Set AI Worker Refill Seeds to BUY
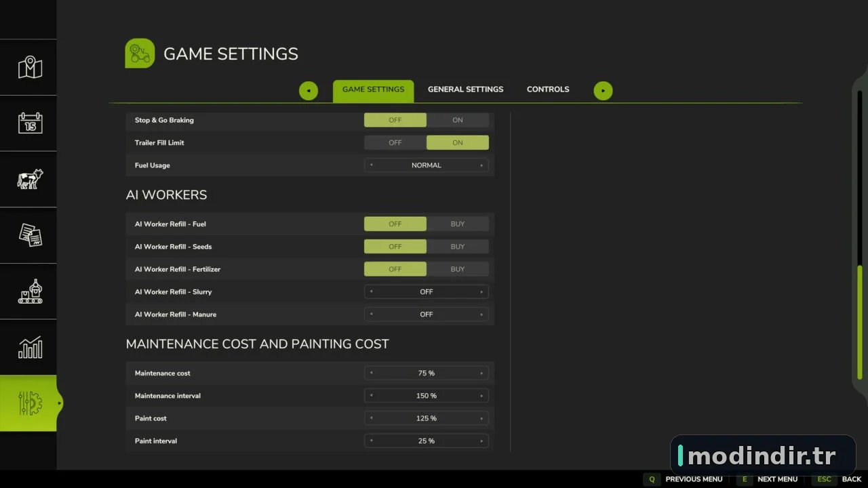Viewport: 868px width, 488px height. click(x=458, y=247)
